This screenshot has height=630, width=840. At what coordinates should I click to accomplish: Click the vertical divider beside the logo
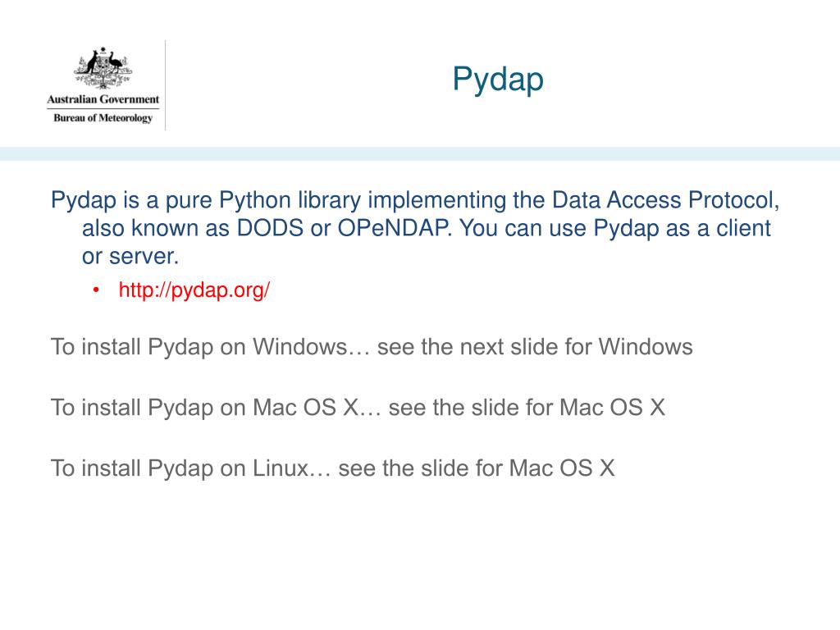click(165, 85)
